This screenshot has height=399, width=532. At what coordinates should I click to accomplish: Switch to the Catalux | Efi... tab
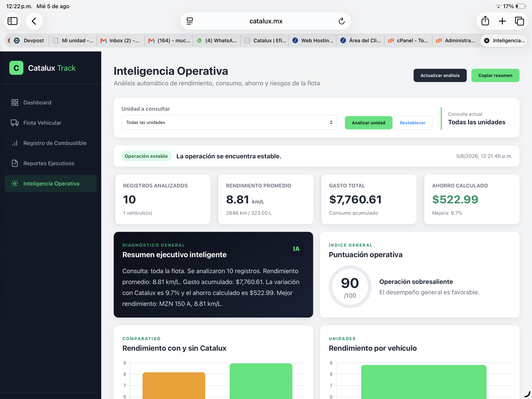point(265,41)
